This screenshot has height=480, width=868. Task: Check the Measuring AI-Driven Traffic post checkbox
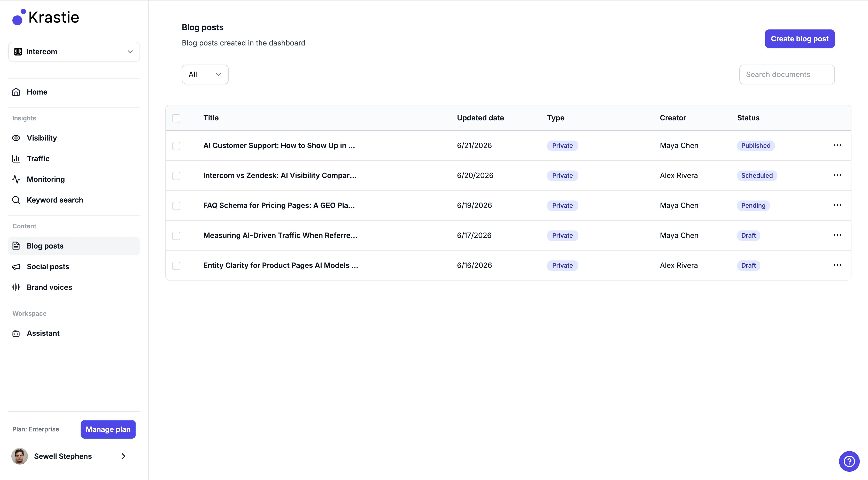pyautogui.click(x=176, y=236)
